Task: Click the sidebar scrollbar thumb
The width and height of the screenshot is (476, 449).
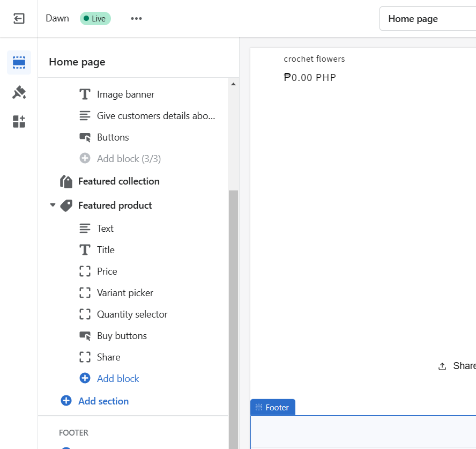Action: tap(233, 319)
